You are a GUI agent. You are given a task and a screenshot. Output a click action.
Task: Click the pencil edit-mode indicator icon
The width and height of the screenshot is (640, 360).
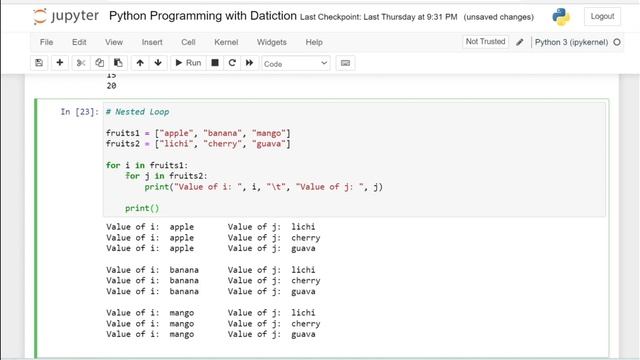[x=520, y=42]
